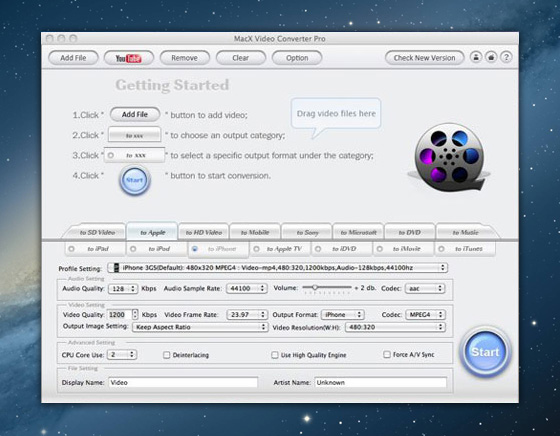
Task: Click the sample 'to xxx' category button
Action: click(x=134, y=135)
